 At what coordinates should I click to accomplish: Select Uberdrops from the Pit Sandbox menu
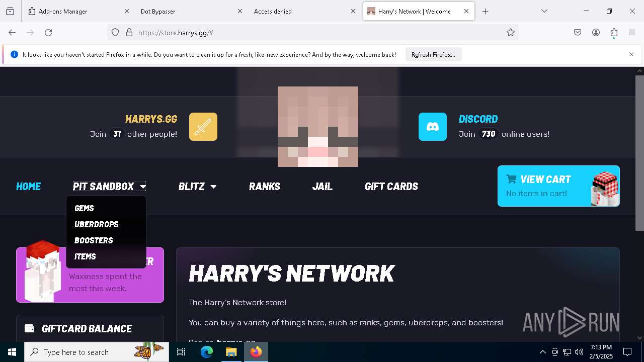coord(97,224)
